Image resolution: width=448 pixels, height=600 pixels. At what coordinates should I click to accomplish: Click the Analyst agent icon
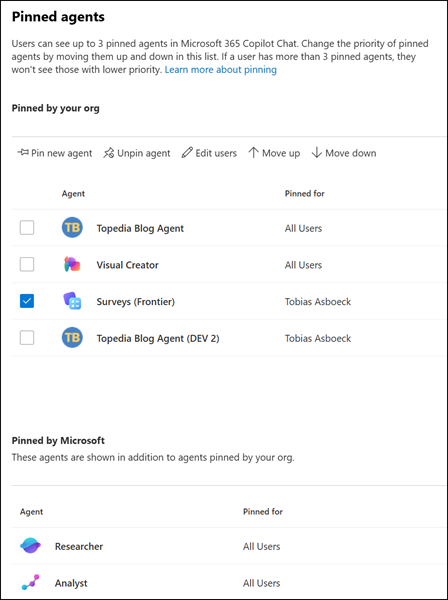pyautogui.click(x=30, y=582)
